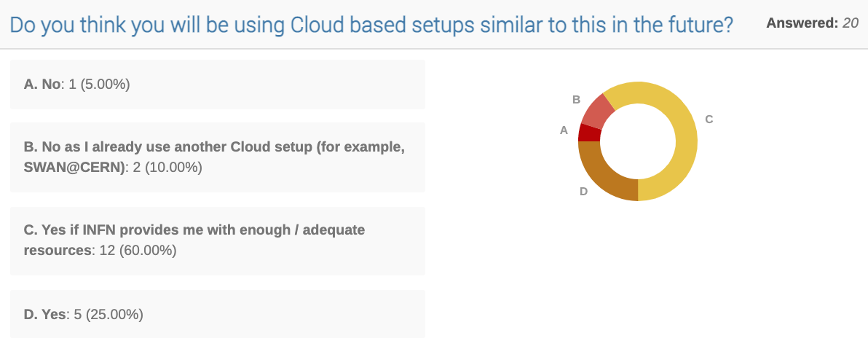Select answer row 'A. No'
This screenshot has height=341, width=868.
(218, 85)
